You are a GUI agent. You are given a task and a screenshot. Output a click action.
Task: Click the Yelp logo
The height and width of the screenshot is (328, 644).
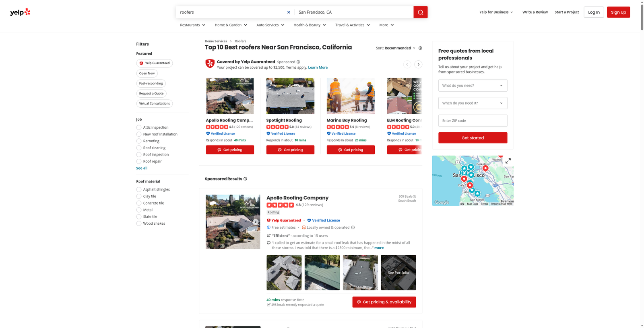click(x=20, y=12)
